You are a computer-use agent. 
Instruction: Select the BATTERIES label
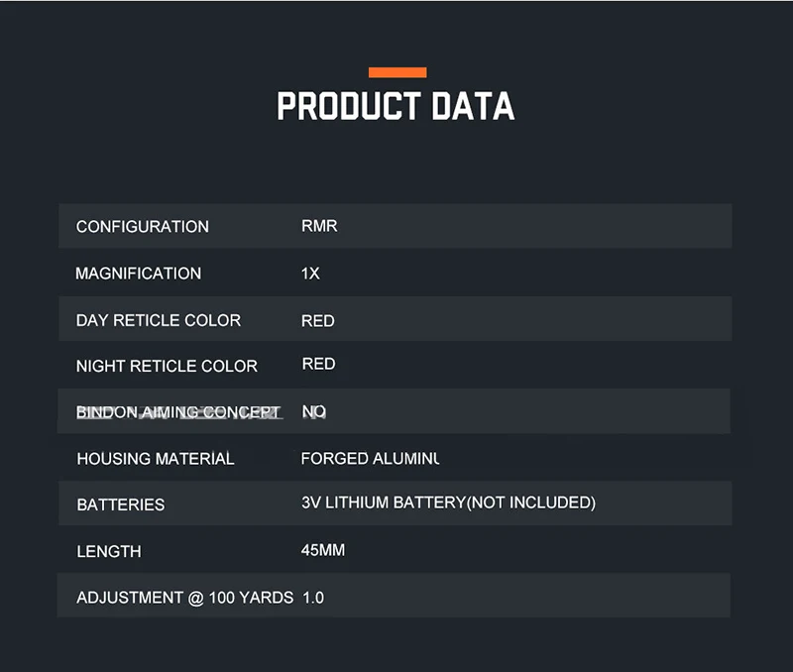[121, 504]
